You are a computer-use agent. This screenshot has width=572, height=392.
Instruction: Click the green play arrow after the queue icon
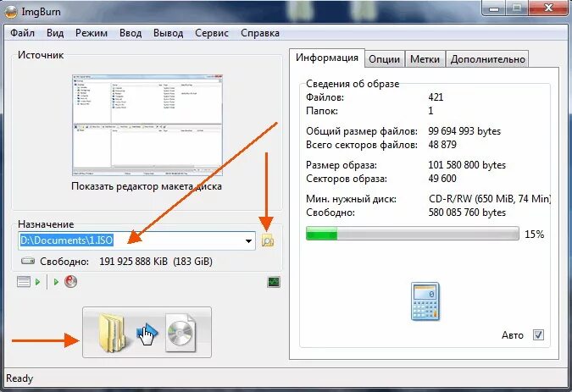click(37, 282)
